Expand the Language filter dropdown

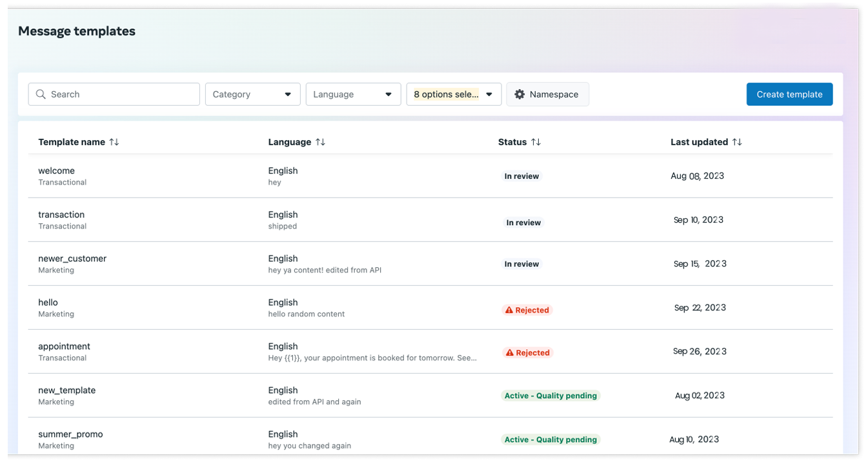coord(353,94)
